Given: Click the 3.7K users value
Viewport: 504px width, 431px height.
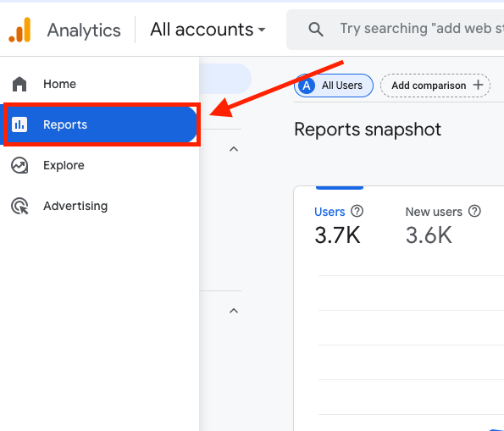Looking at the screenshot, I should pyautogui.click(x=337, y=235).
